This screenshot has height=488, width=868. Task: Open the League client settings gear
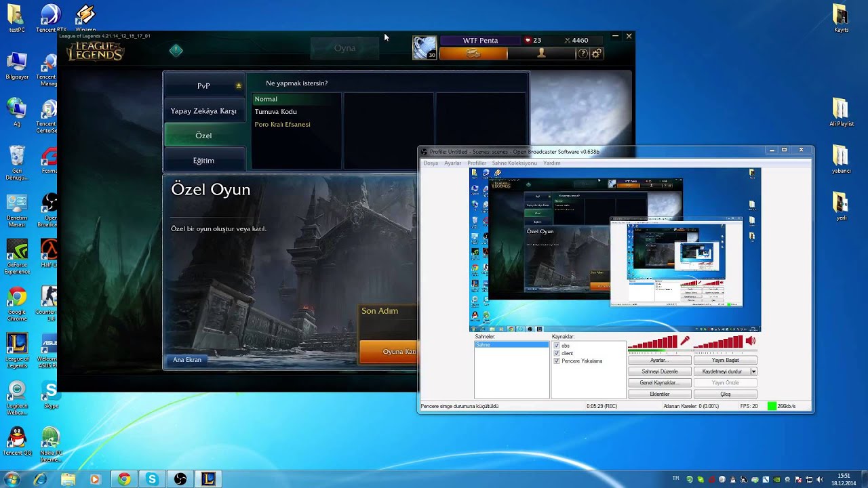coord(596,54)
